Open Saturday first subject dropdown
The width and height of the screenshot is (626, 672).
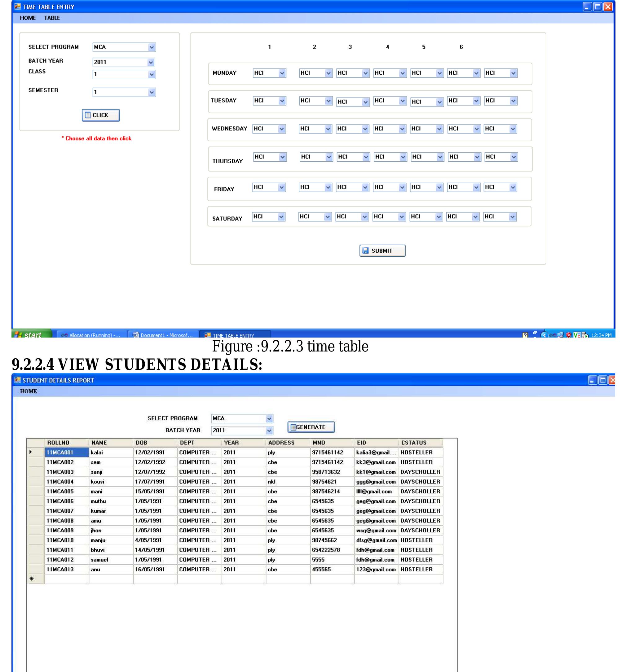[x=281, y=217]
